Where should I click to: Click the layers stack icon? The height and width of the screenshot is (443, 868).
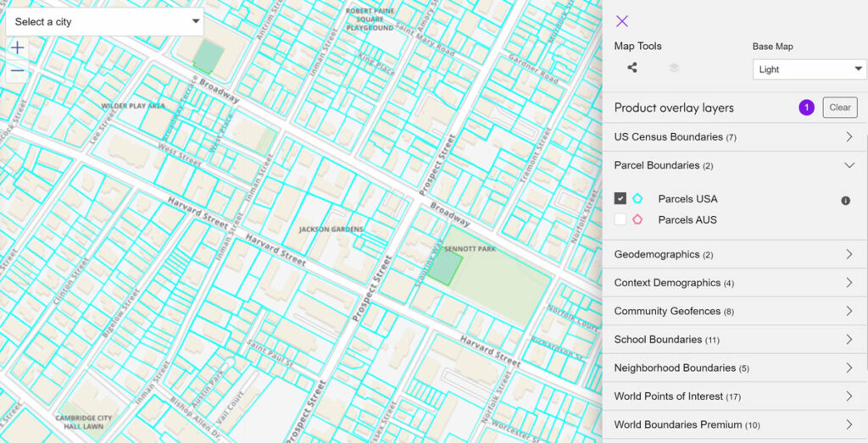tap(674, 69)
